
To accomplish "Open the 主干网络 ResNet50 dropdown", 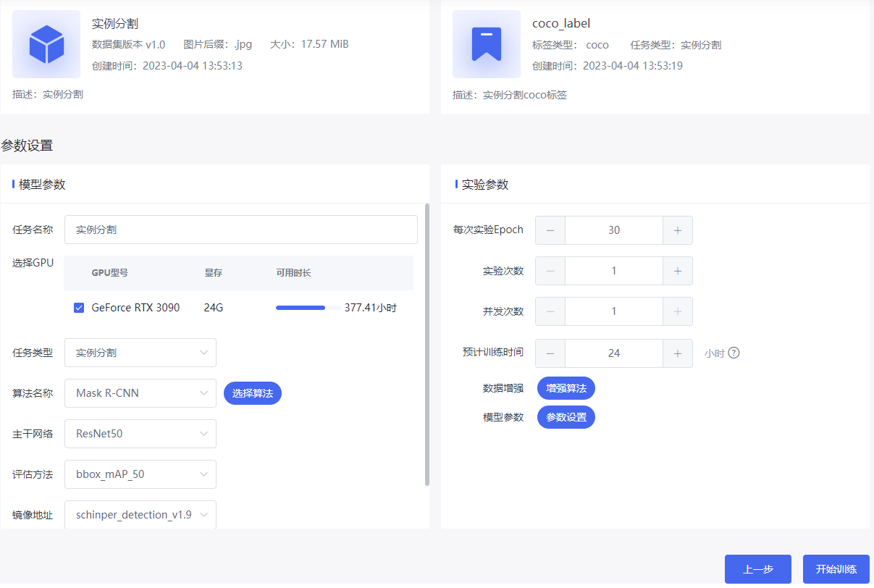I will tap(140, 434).
